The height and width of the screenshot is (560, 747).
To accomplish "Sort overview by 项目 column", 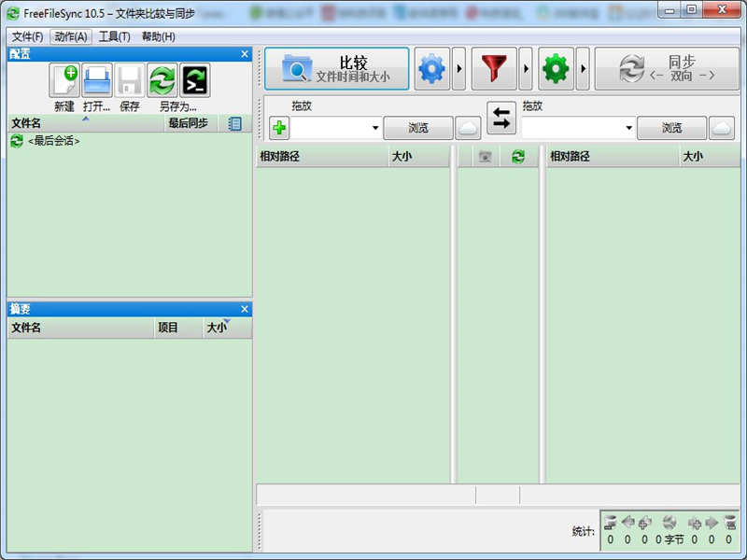I will [178, 328].
